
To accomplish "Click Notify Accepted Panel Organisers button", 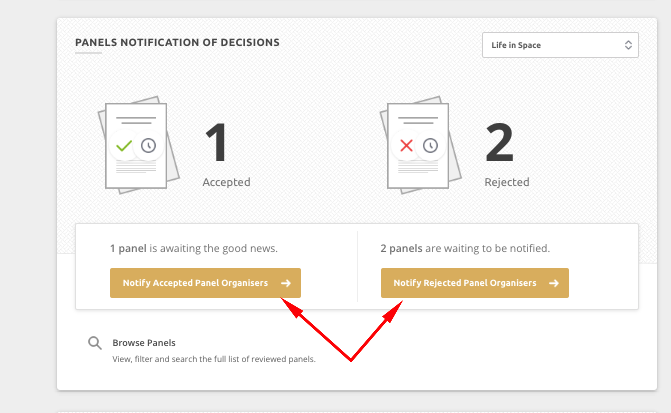I will pos(205,283).
